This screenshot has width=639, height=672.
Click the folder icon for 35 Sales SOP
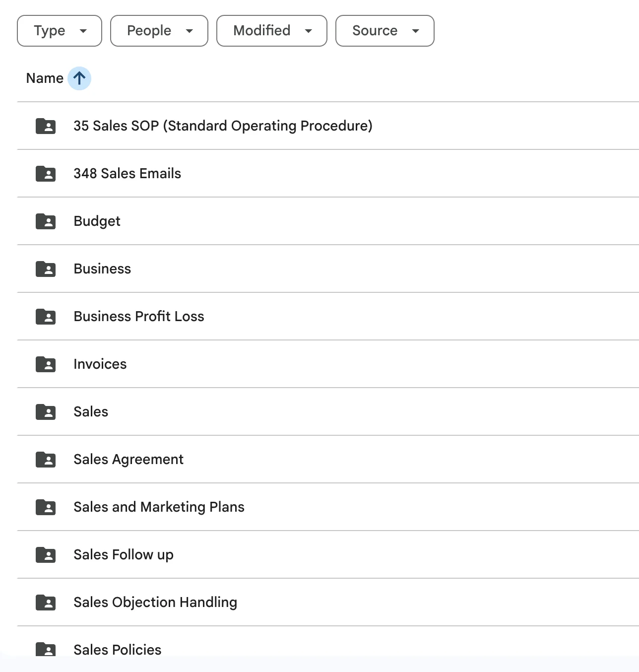tap(46, 126)
